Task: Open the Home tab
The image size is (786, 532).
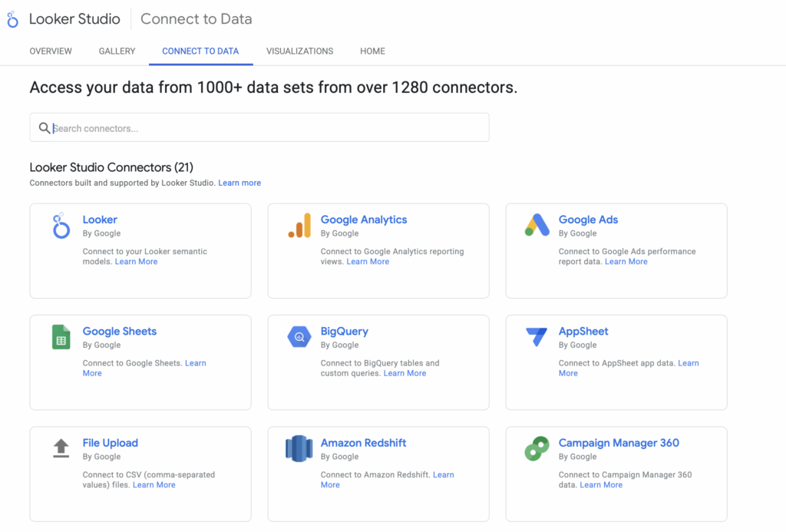Action: pyautogui.click(x=372, y=51)
